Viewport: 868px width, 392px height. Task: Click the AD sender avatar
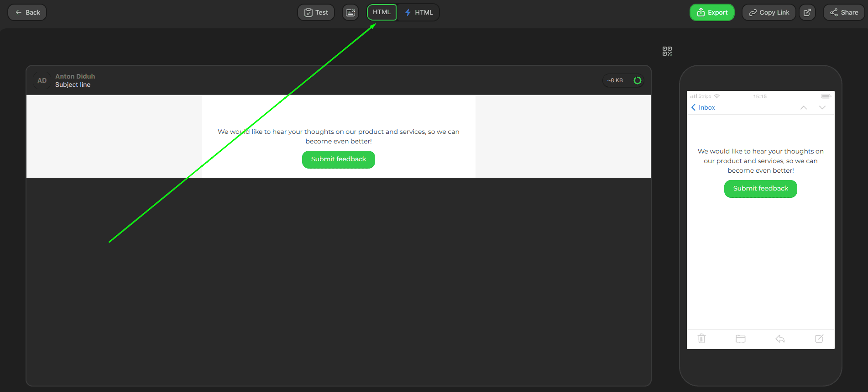pyautogui.click(x=42, y=80)
